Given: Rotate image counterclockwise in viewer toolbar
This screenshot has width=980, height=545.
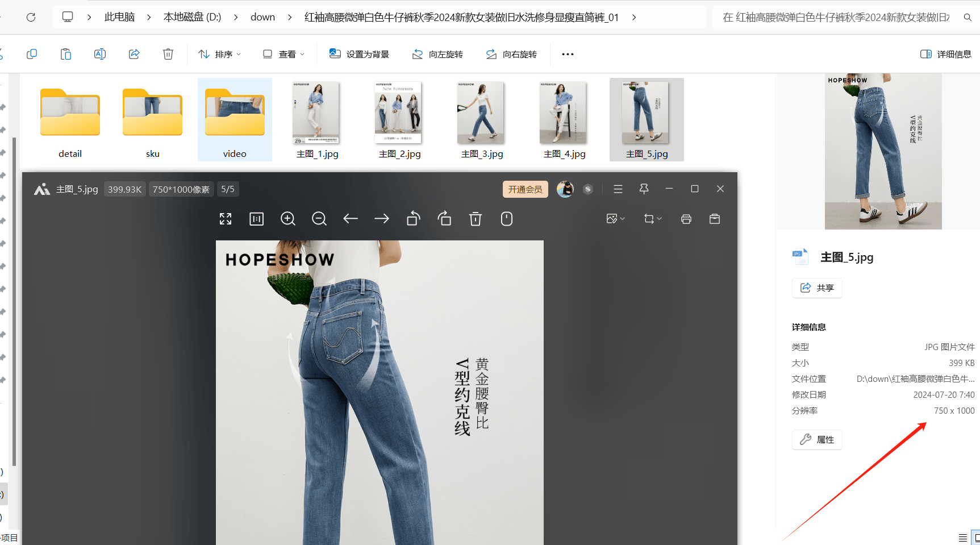Looking at the screenshot, I should point(414,219).
